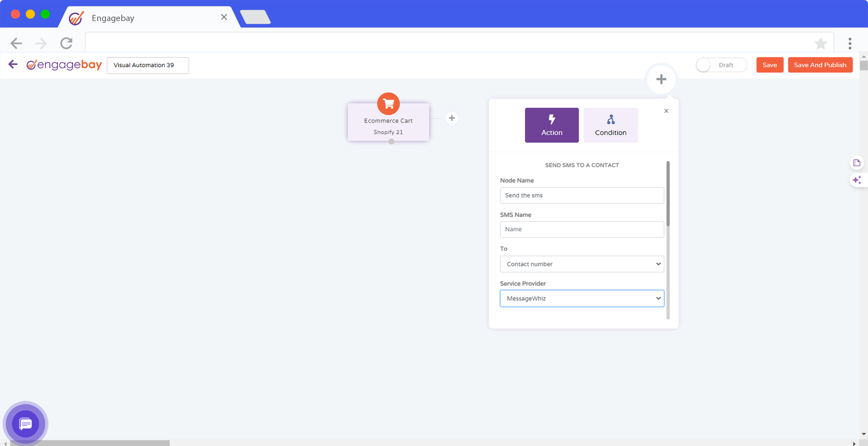Go back using purple arrow beside logo
This screenshot has width=868, height=446.
coord(13,64)
